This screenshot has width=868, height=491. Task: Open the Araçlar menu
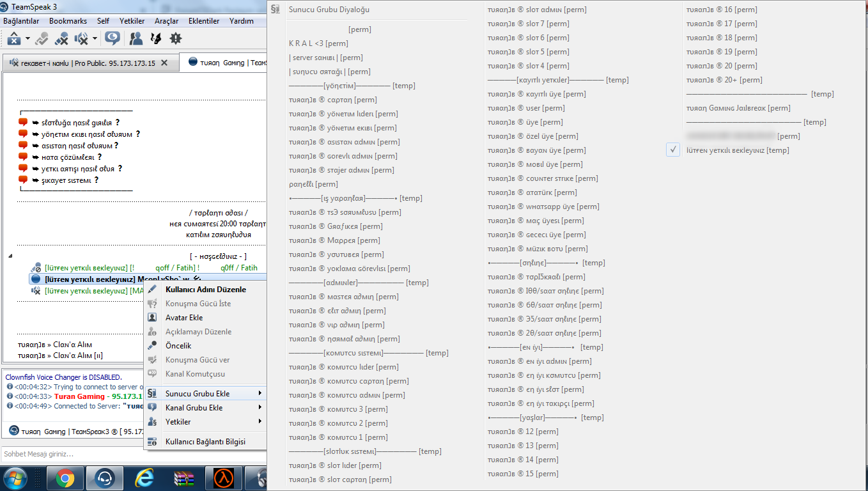167,21
